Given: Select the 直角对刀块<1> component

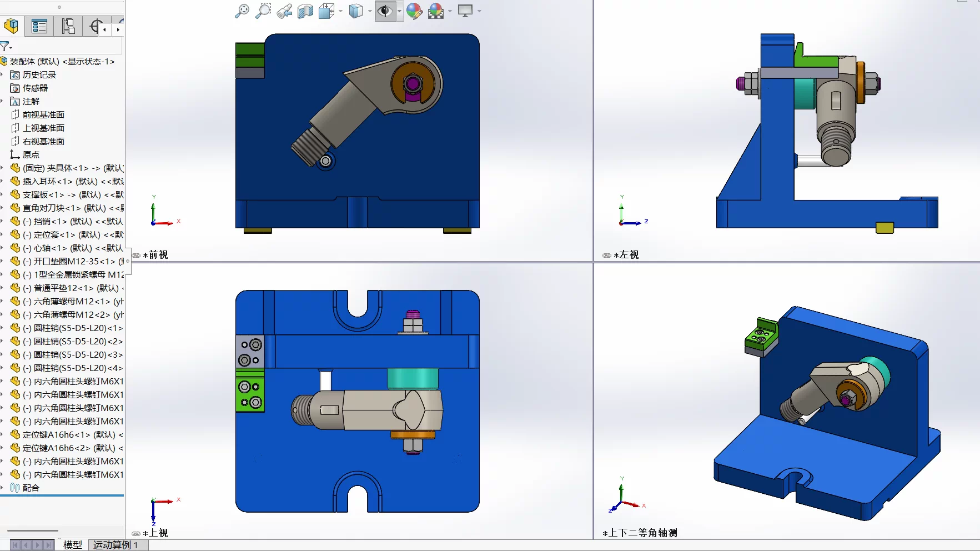Looking at the screenshot, I should (67, 208).
